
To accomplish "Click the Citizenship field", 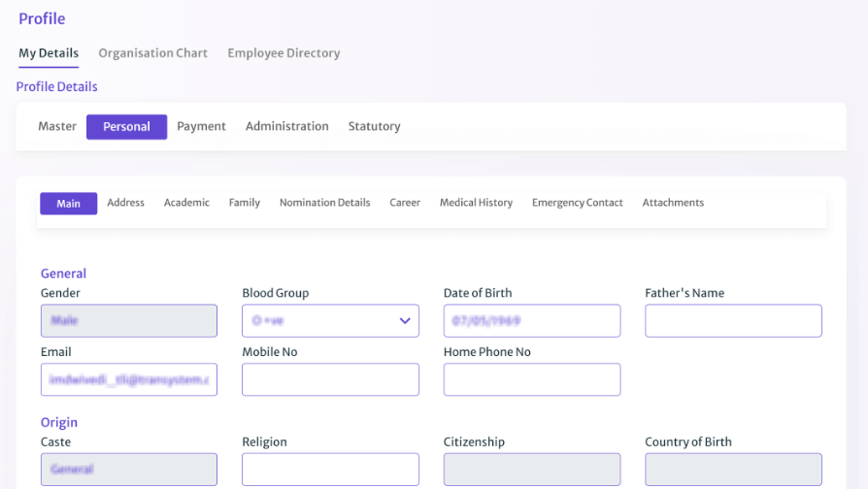I will [x=532, y=470].
